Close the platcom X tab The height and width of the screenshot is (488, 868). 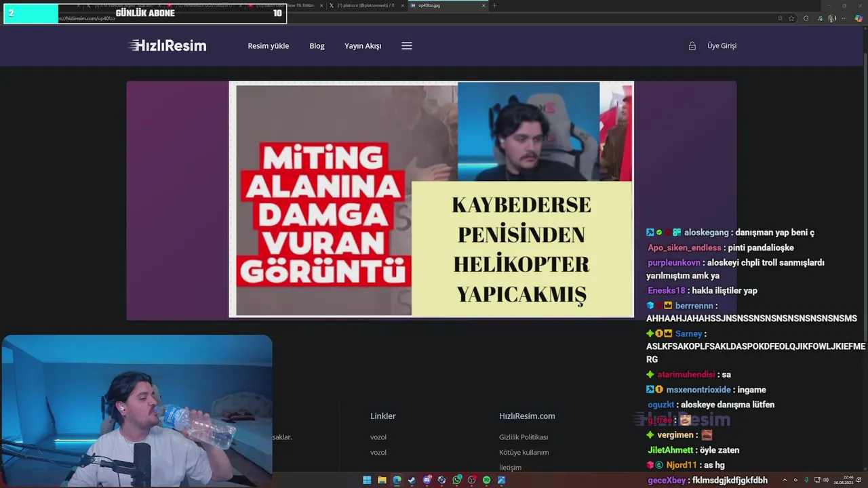(x=402, y=5)
